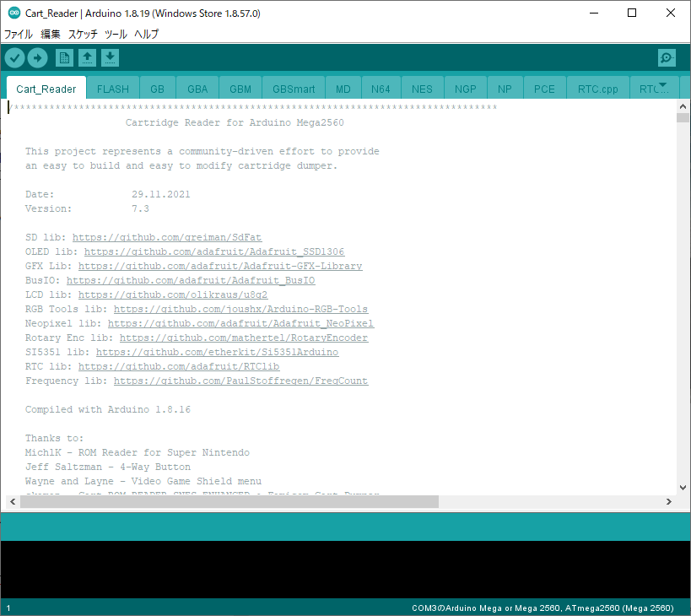
Task: Open the ヘルプ menu
Action: coord(146,34)
